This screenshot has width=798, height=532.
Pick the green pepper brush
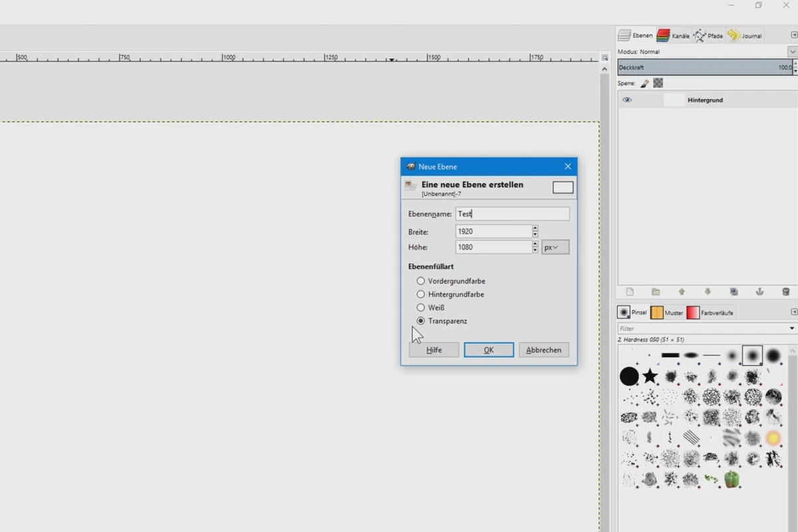coord(732,479)
